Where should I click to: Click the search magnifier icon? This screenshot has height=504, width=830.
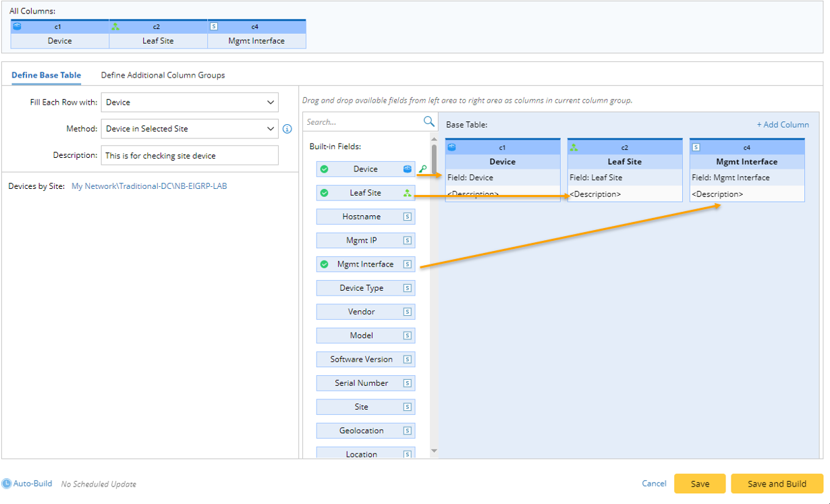428,121
